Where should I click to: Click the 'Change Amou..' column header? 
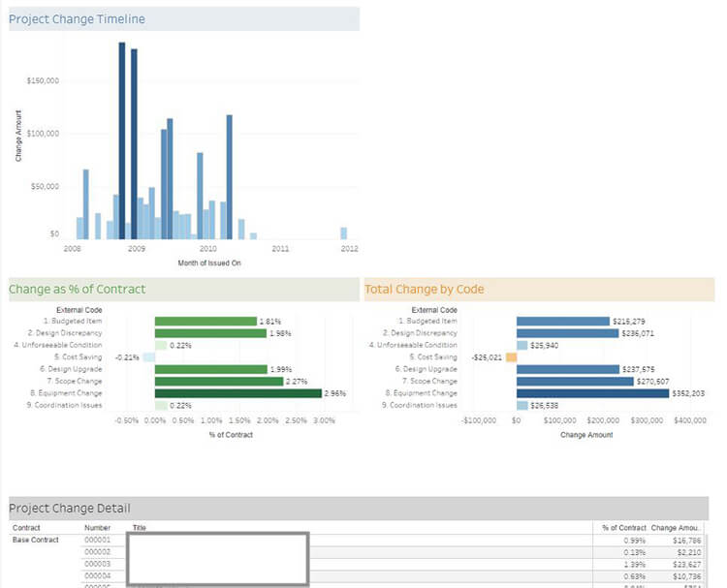click(x=675, y=528)
